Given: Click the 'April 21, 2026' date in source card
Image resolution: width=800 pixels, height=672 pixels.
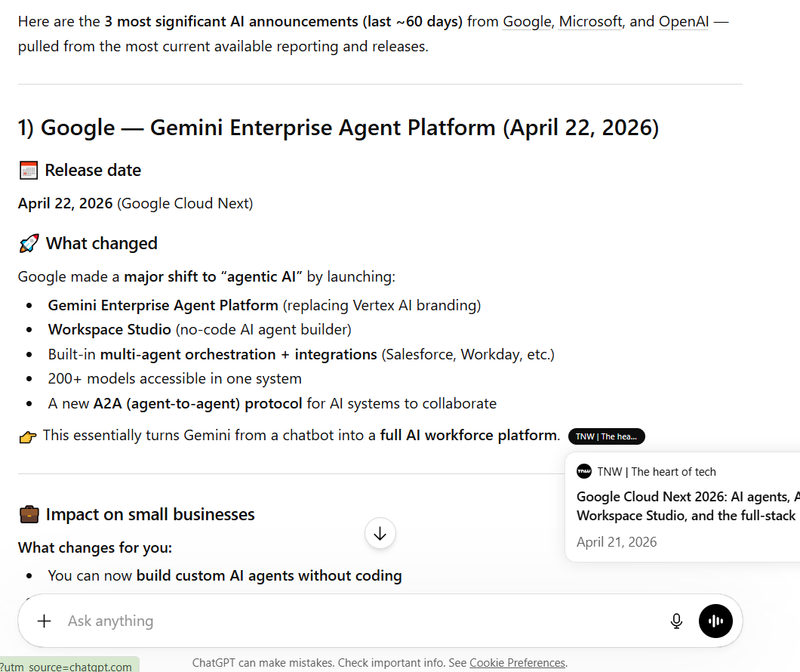Looking at the screenshot, I should pos(617,542).
